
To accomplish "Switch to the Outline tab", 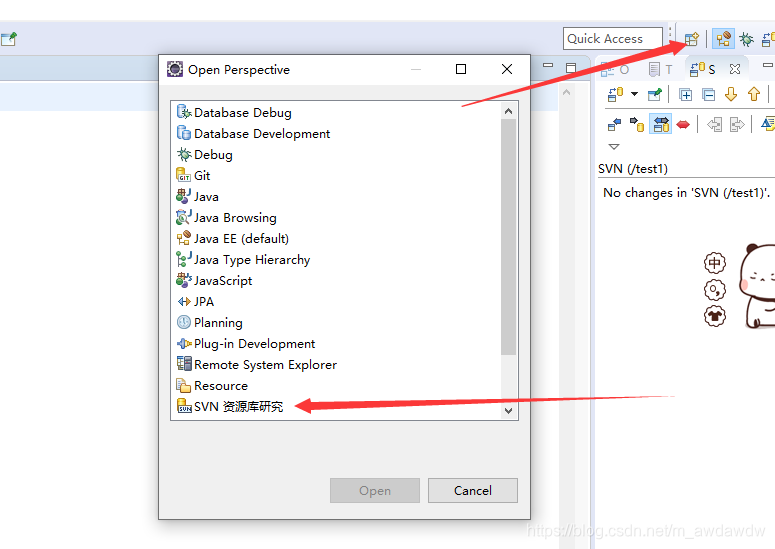I will click(x=615, y=70).
